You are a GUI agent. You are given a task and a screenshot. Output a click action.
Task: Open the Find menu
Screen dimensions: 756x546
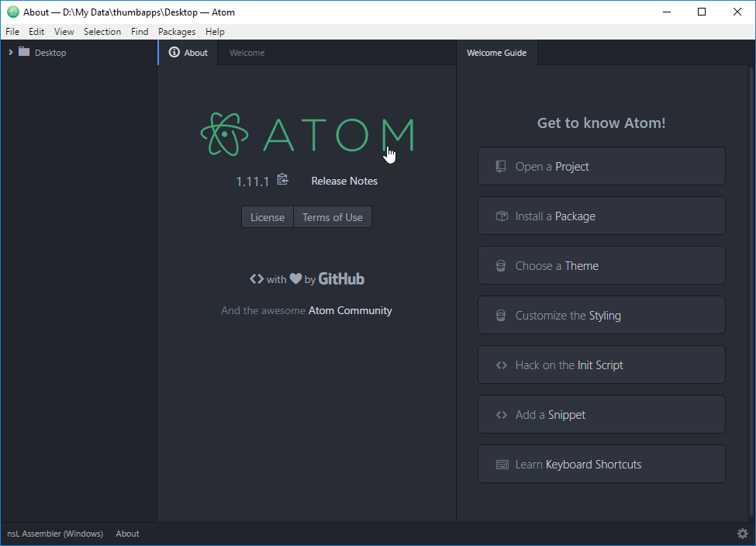[x=140, y=31]
